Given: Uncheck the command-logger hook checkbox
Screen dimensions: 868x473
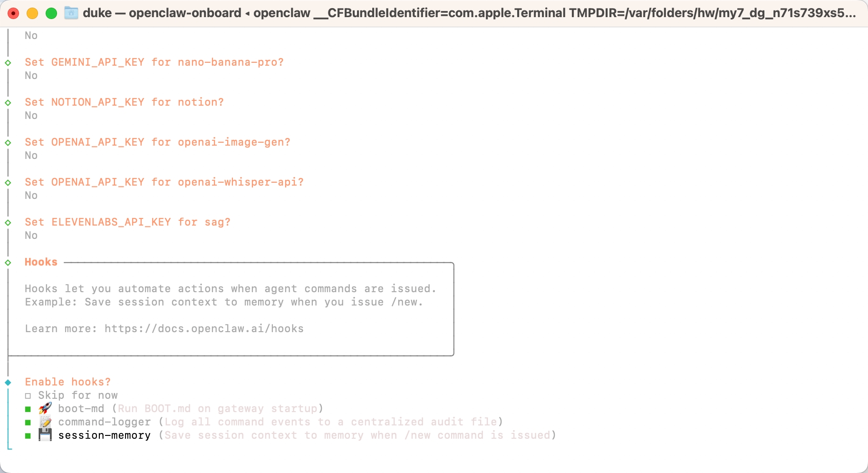Looking at the screenshot, I should click(x=28, y=423).
